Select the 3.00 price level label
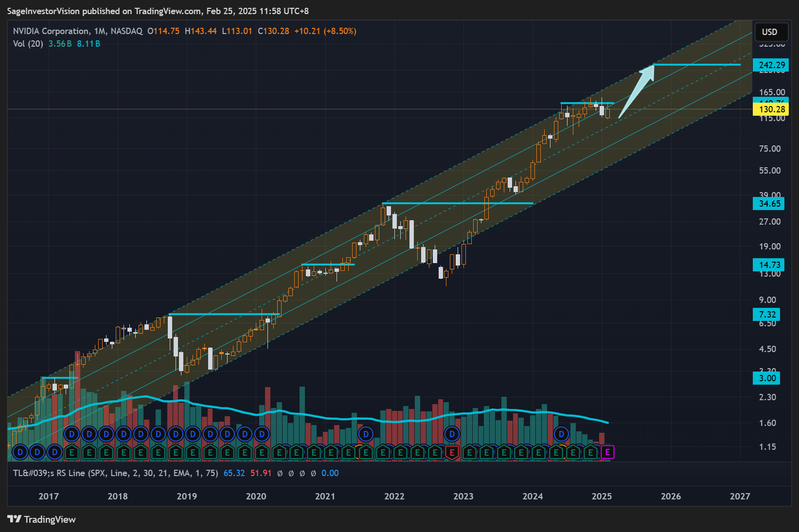Viewport: 799px width, 532px height. (767, 378)
